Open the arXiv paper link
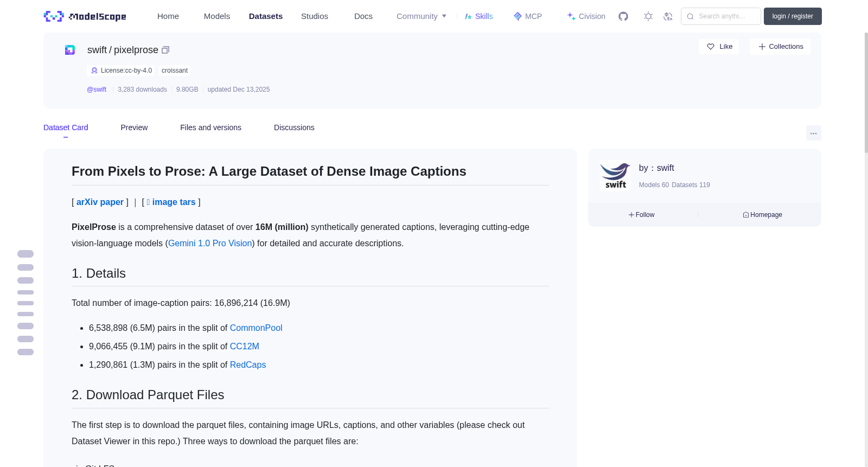The height and width of the screenshot is (467, 868). click(100, 202)
